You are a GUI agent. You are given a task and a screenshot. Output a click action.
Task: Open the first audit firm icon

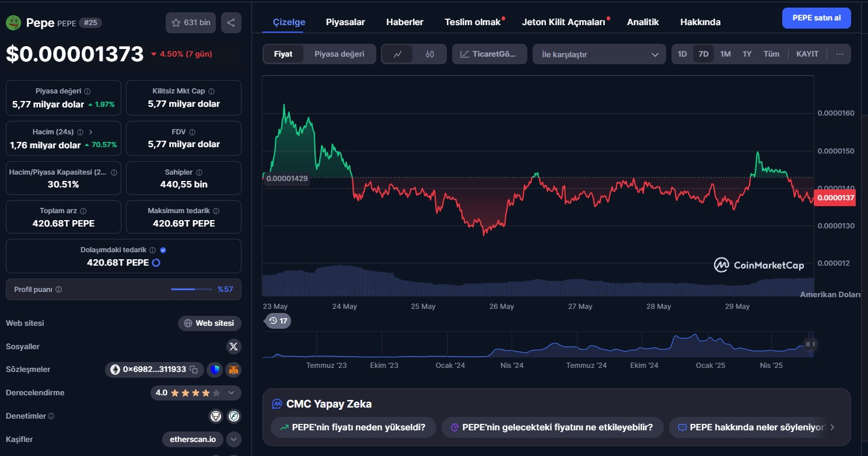(x=216, y=416)
